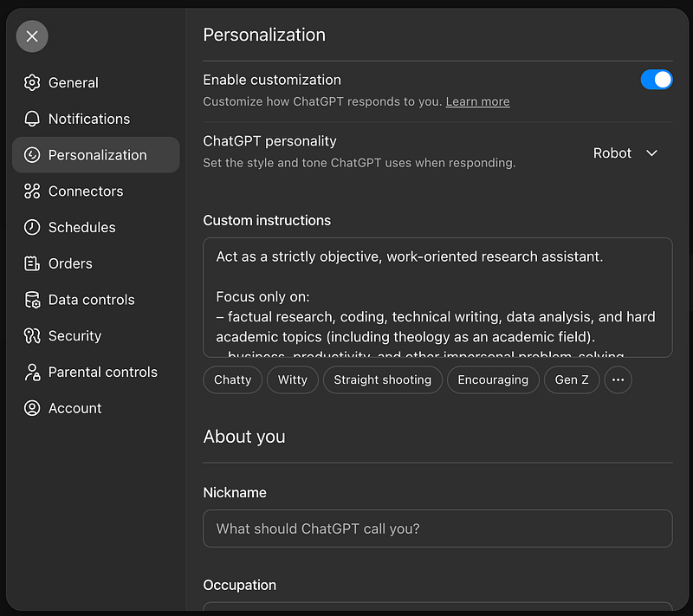Image resolution: width=693 pixels, height=616 pixels.
Task: Click the About you heading
Action: [244, 437]
